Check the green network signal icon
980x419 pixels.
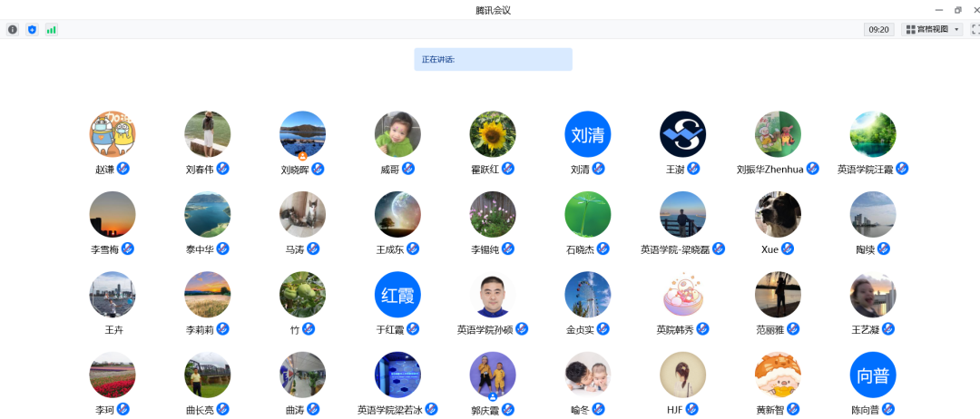pyautogui.click(x=52, y=29)
